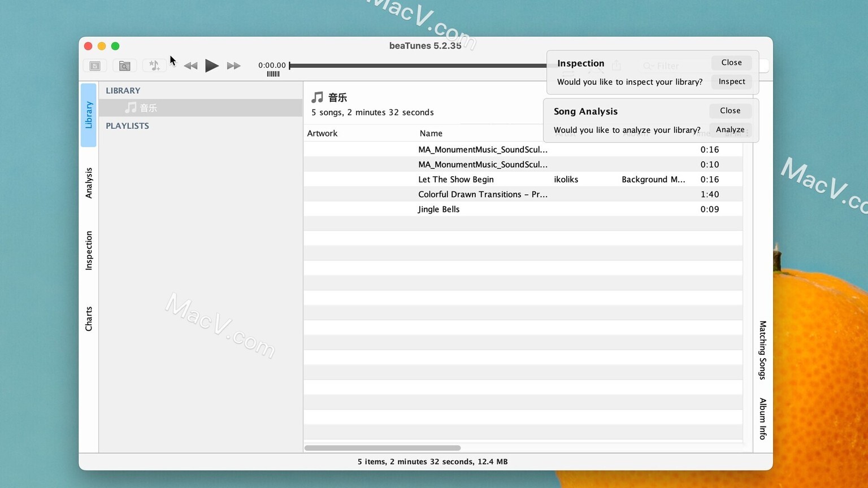The width and height of the screenshot is (868, 488).
Task: Click the 5 songs, 2 minutes 32 seconds summary
Action: pos(372,112)
